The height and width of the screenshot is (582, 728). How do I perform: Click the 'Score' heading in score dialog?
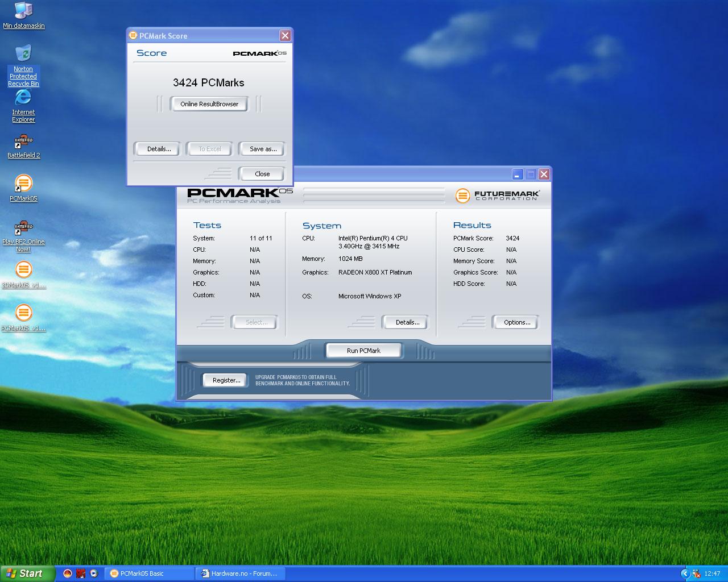[x=152, y=53]
